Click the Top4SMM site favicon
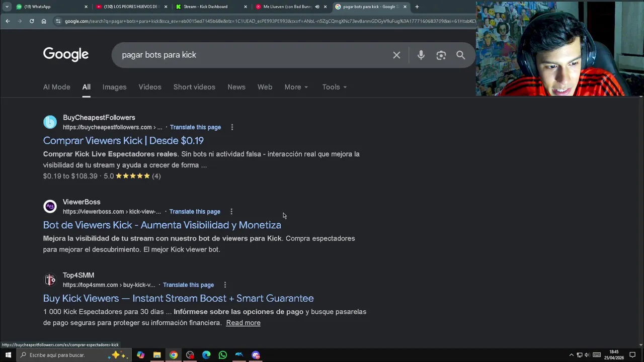644x362 pixels. [x=50, y=280]
